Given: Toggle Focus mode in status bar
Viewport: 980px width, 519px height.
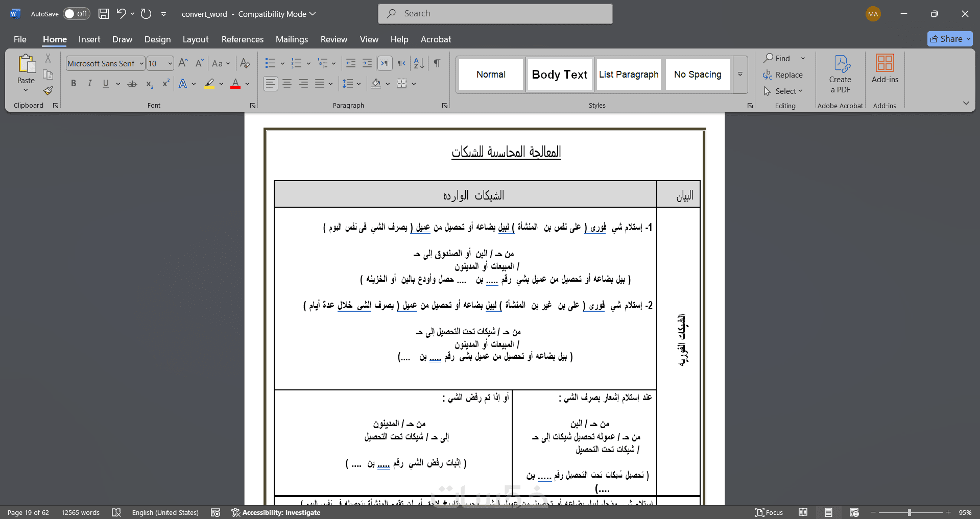Looking at the screenshot, I should click(769, 512).
